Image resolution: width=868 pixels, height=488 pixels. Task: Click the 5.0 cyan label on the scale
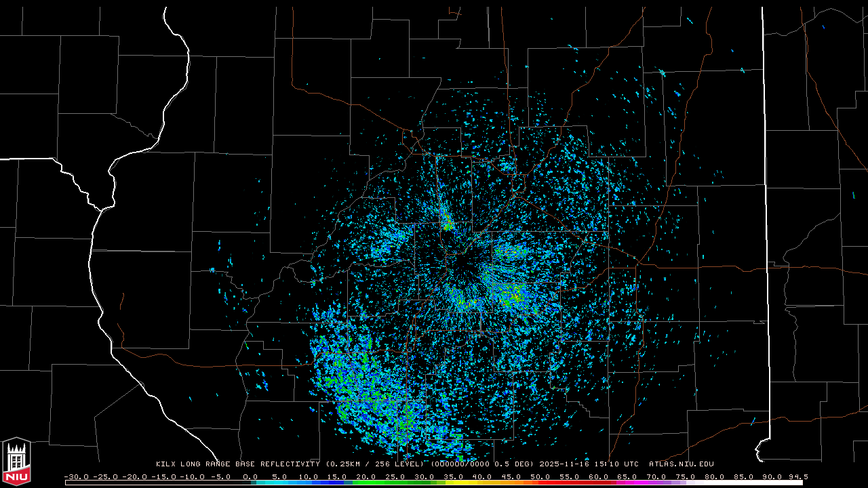tap(280, 476)
